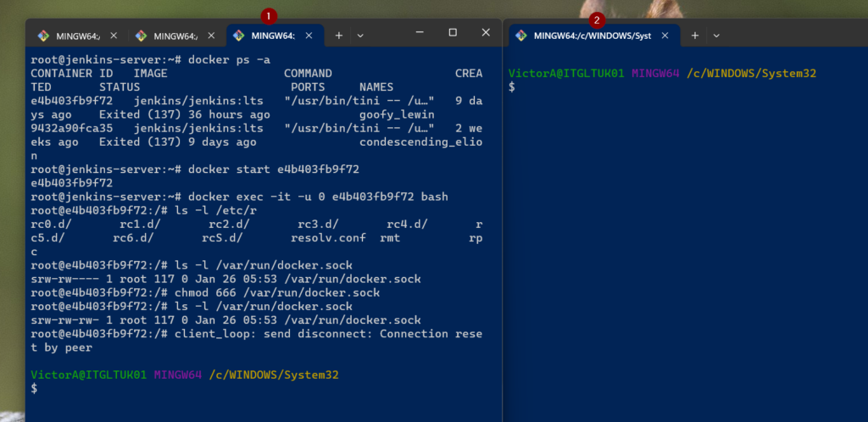Click the 'STATUS' column header
The width and height of the screenshot is (868, 422).
pyautogui.click(x=120, y=86)
